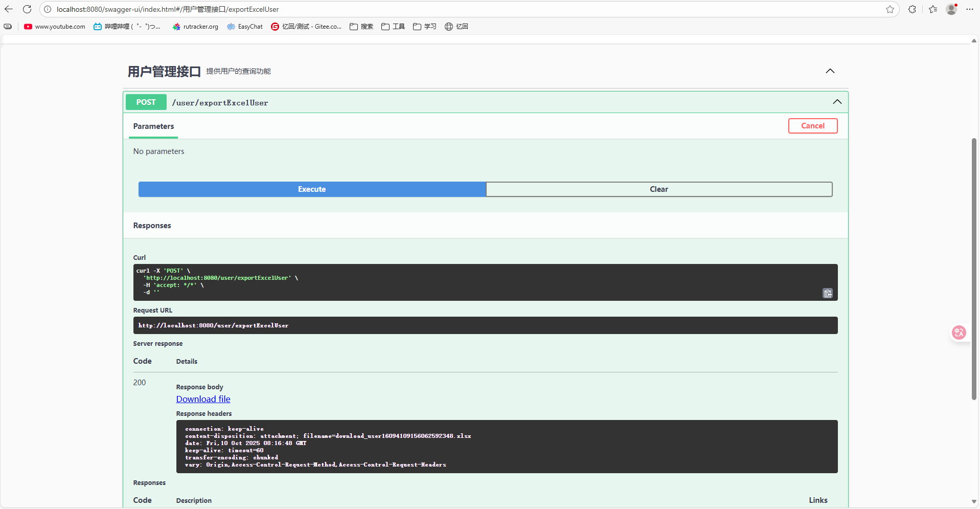The width and height of the screenshot is (980, 509).
Task: Open the 工具 bookmarks folder
Action: coord(393,27)
